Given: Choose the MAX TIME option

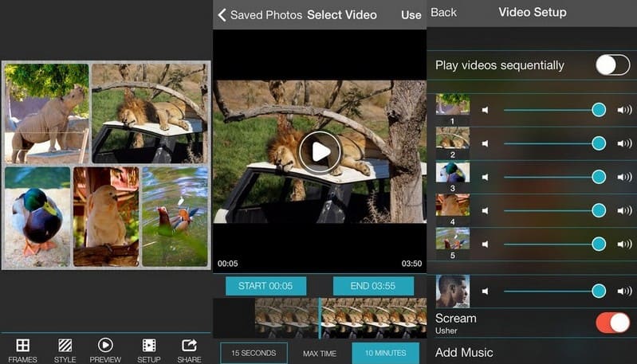Looking at the screenshot, I should point(320,353).
